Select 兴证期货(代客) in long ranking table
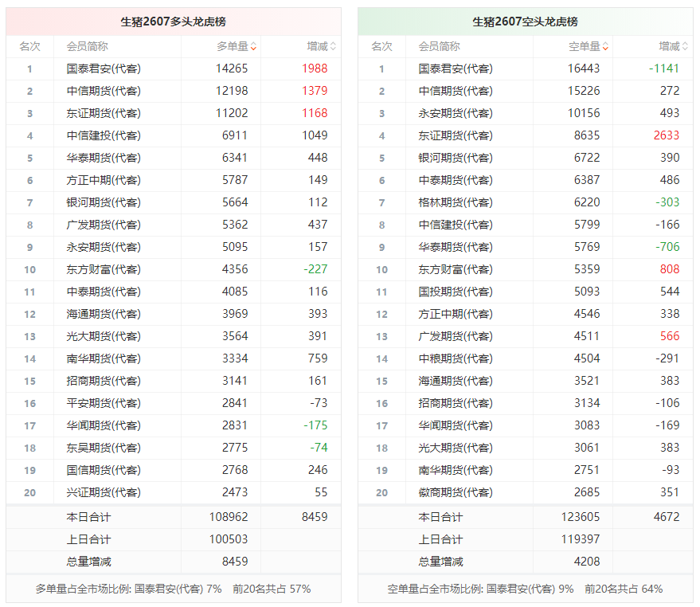The height and width of the screenshot is (607, 700). [104, 492]
